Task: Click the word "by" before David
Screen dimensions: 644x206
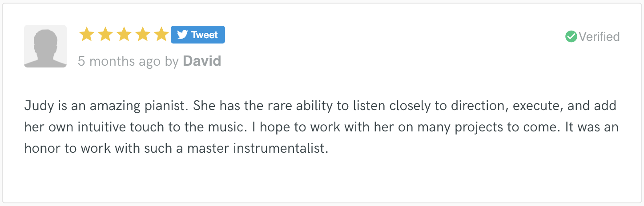Action: click(172, 62)
